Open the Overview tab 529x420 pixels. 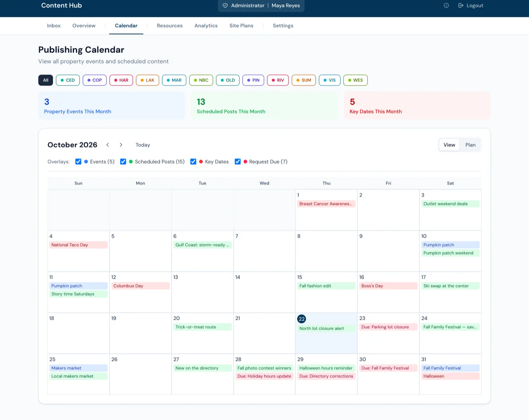84,26
